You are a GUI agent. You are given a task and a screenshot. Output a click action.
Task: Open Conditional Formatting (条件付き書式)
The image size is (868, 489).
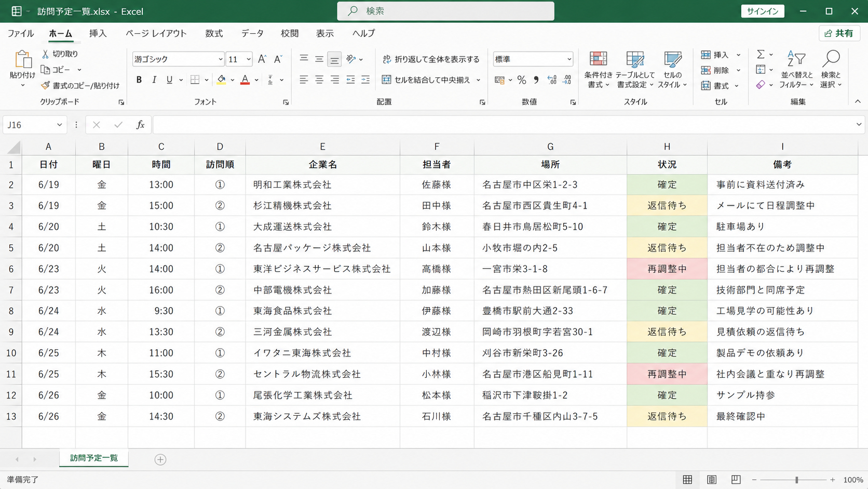tap(598, 70)
